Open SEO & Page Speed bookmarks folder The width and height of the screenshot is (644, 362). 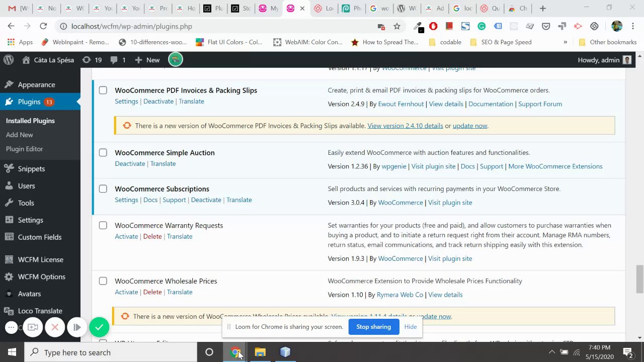pyautogui.click(x=500, y=42)
